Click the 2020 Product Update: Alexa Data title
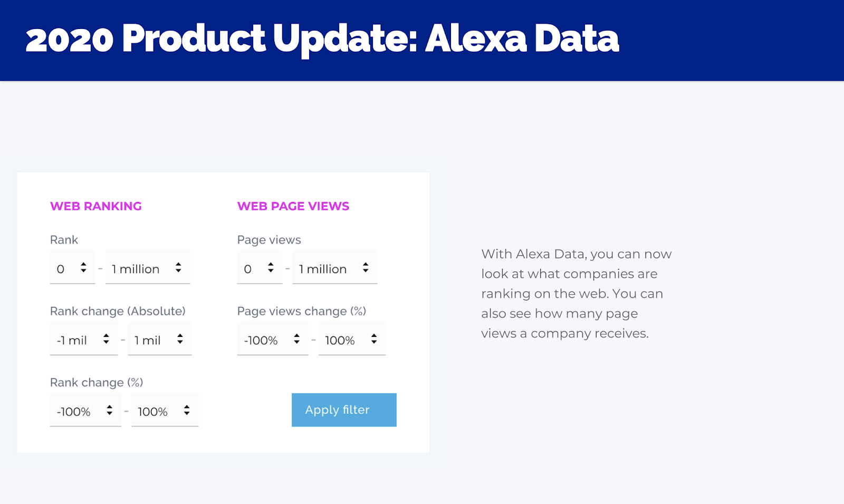 pyautogui.click(x=322, y=38)
